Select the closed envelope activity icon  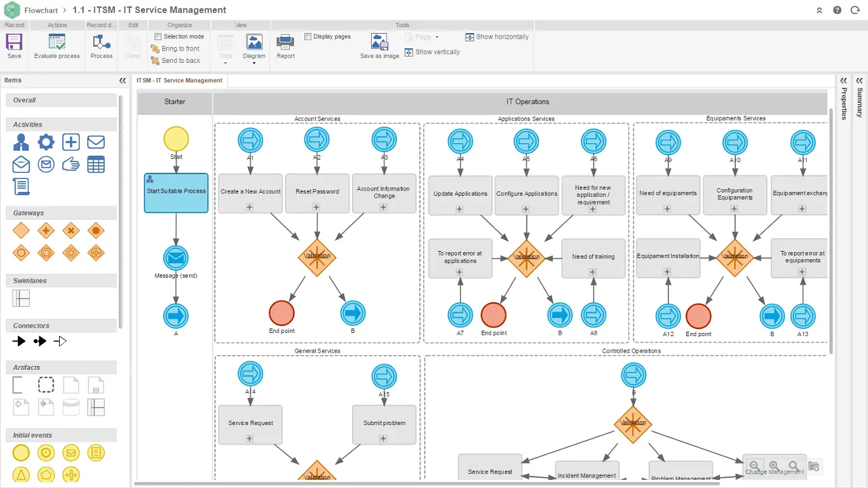[x=96, y=142]
